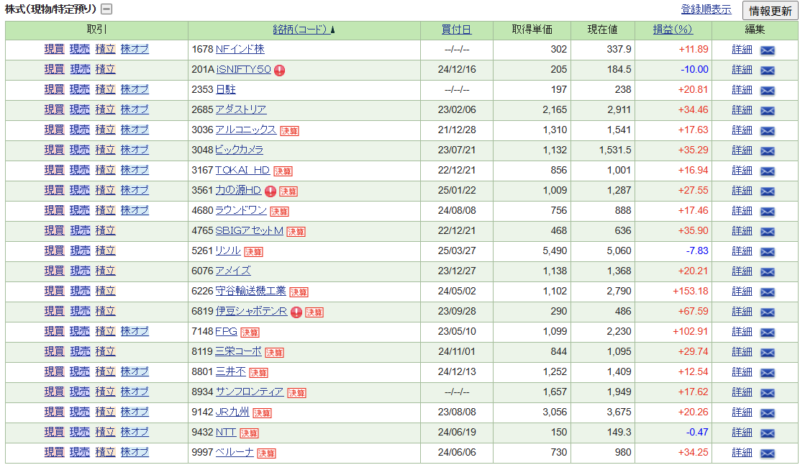Click 積立 for ビックカメラ
The height and width of the screenshot is (465, 800).
106,150
